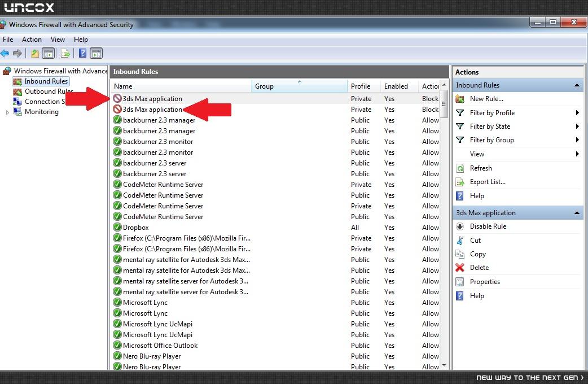Select Inbound Rules in the tree

46,81
